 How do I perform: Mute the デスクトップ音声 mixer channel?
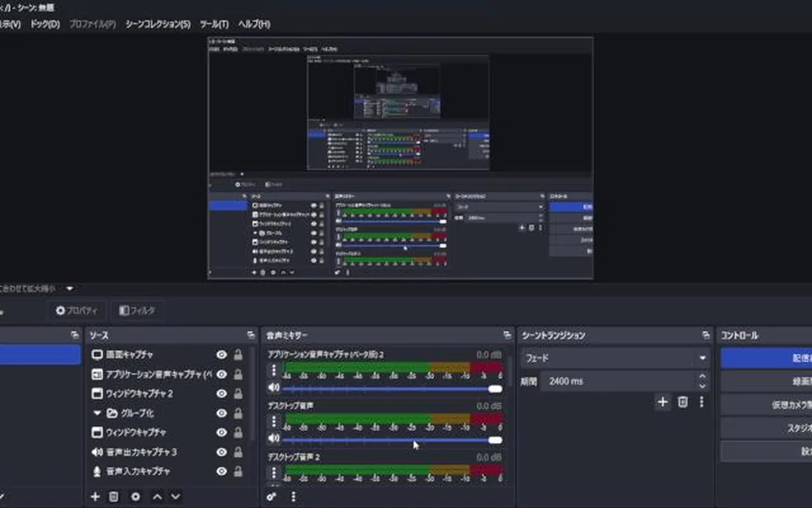[x=273, y=439]
